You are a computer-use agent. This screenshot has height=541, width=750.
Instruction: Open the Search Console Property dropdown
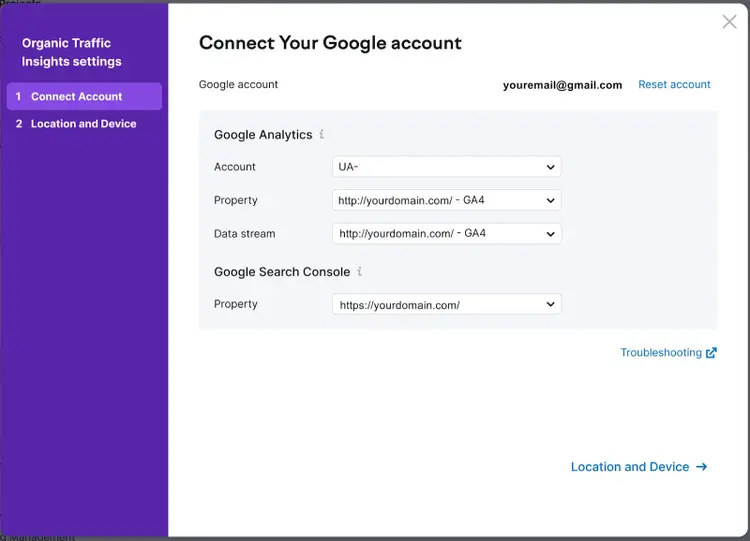[446, 304]
